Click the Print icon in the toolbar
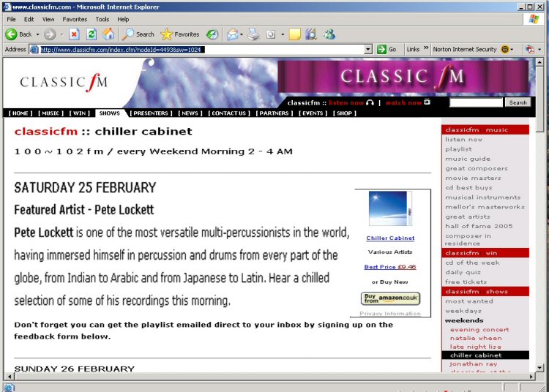Viewport: 549px width, 392px height. tap(253, 34)
